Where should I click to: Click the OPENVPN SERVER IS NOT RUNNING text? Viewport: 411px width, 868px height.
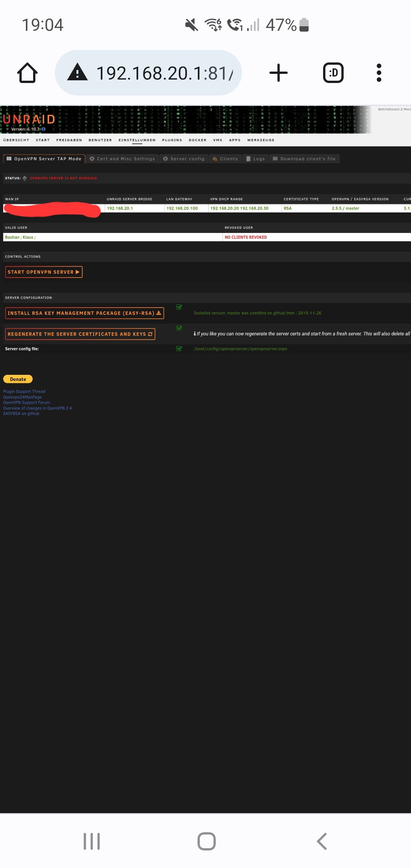[x=64, y=178]
